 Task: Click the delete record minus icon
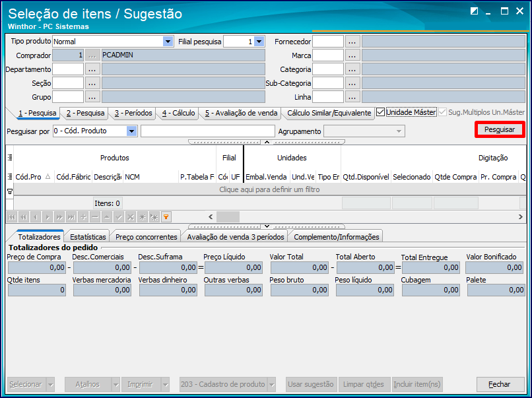tap(95, 216)
